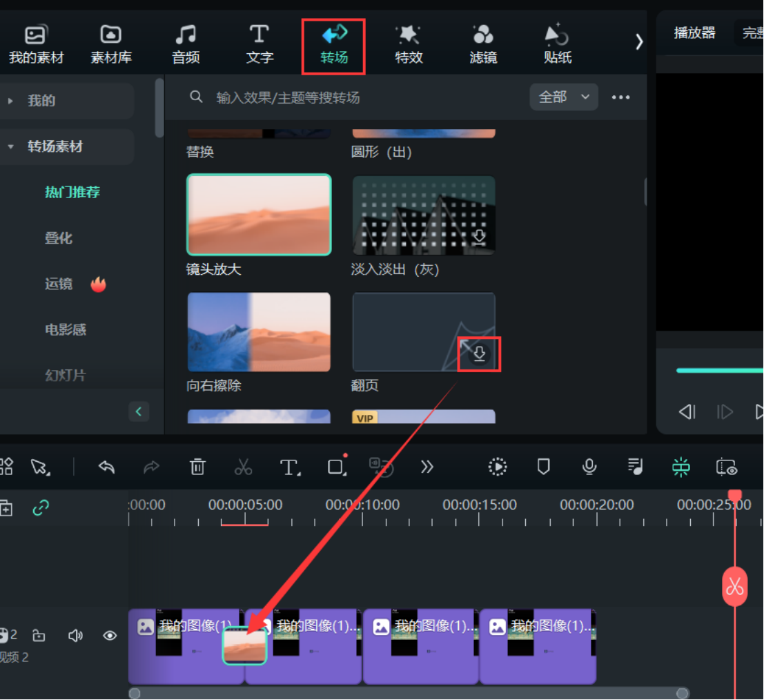The height and width of the screenshot is (700, 764).
Task: Select the text T tool in timeline toolbar
Action: [x=289, y=467]
